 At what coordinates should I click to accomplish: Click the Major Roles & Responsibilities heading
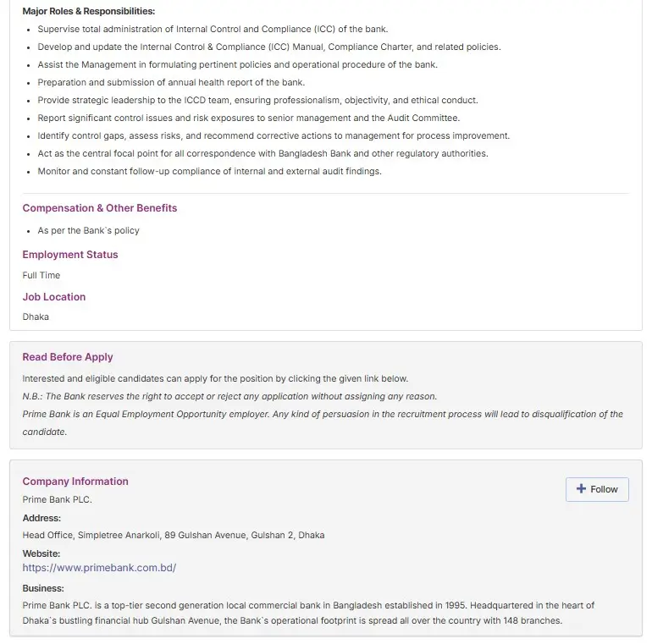click(x=89, y=12)
